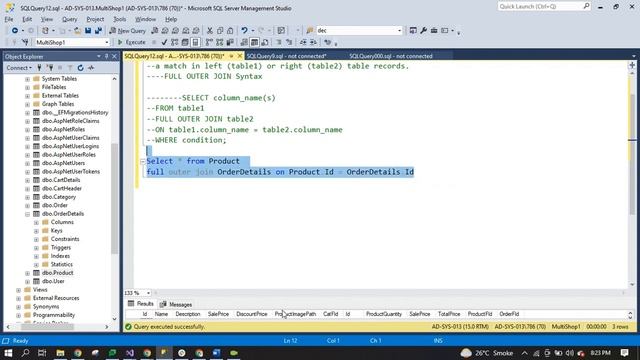Click the Save All icon

pyautogui.click(x=98, y=31)
